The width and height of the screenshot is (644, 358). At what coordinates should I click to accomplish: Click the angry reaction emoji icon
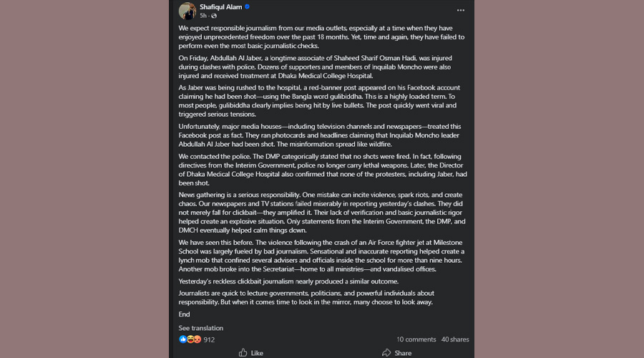(197, 339)
